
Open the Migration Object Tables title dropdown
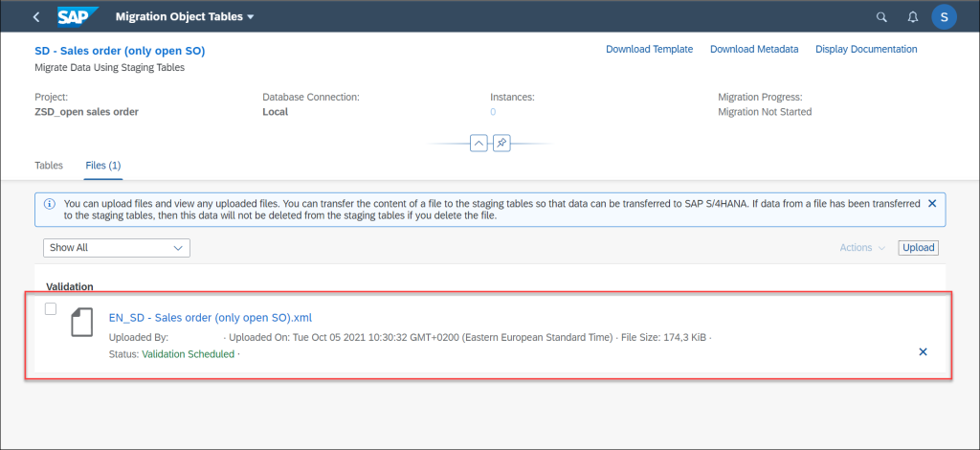[x=185, y=17]
